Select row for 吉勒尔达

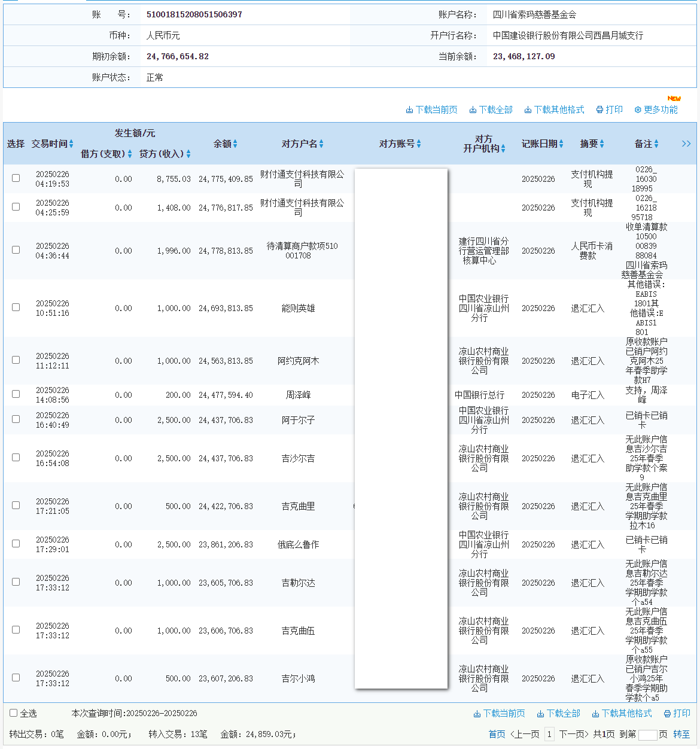click(x=16, y=581)
